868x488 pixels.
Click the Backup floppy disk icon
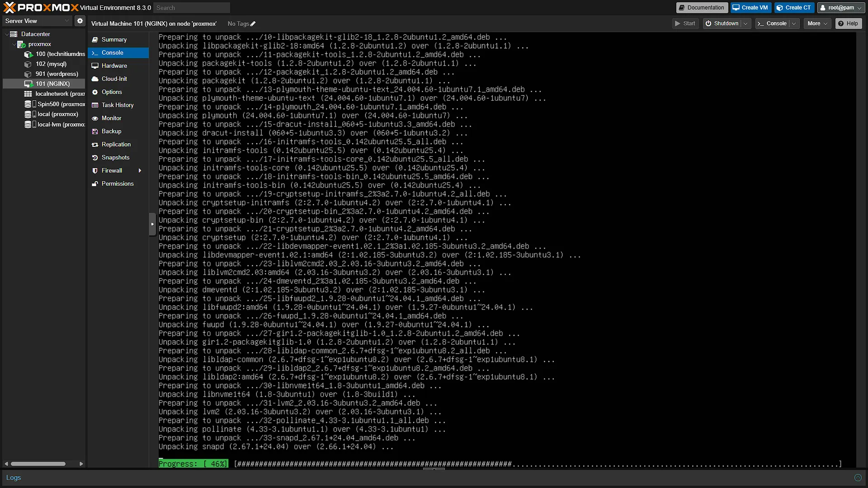click(95, 131)
